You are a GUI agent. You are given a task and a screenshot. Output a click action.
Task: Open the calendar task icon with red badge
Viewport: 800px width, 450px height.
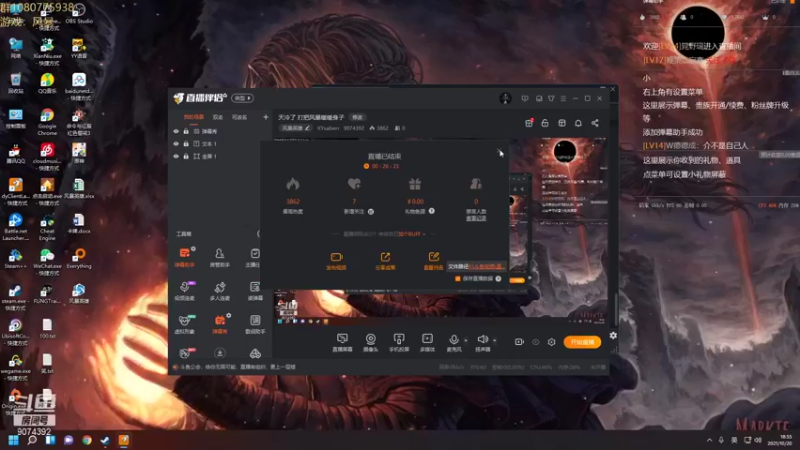tap(529, 123)
